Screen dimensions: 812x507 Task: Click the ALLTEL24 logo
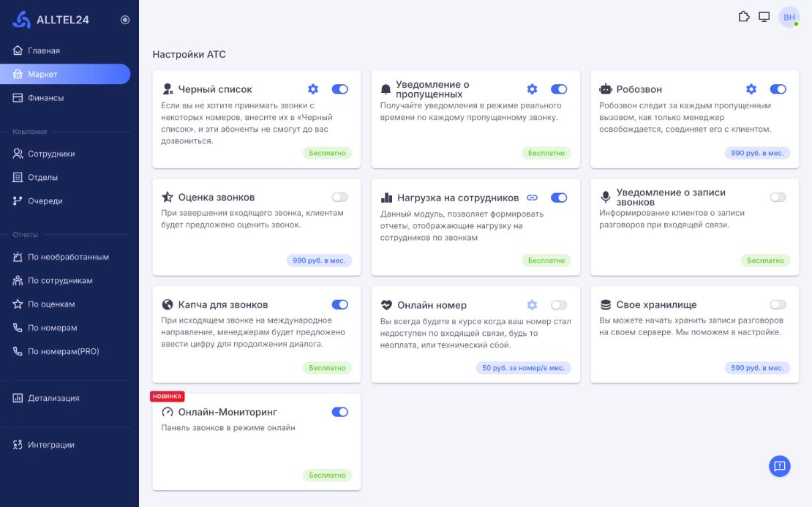51,20
